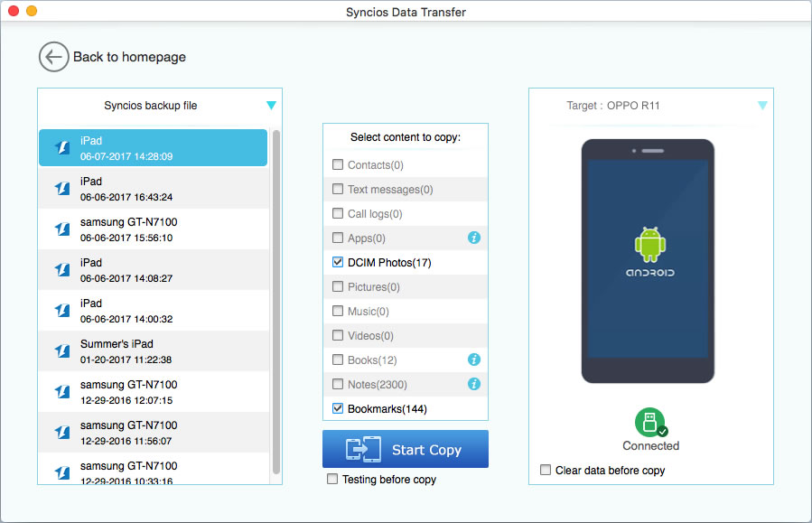Select iPad backup 06-07-2017 14:28:09
812x523 pixels.
(x=154, y=148)
